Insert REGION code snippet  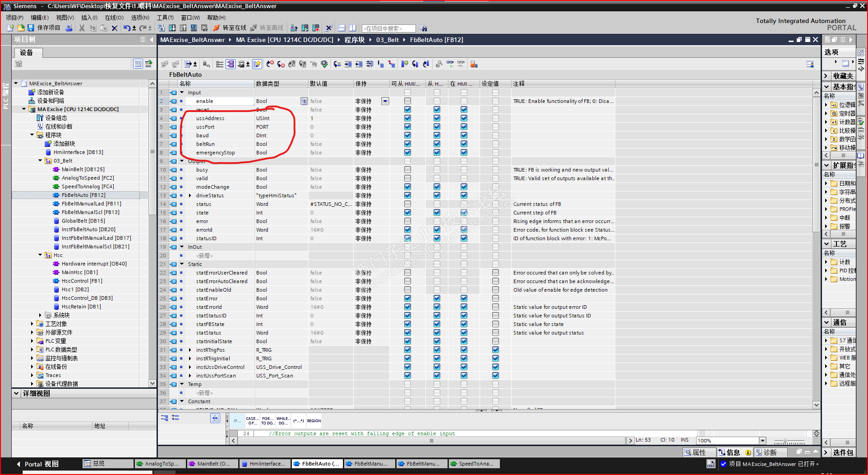coord(314,421)
